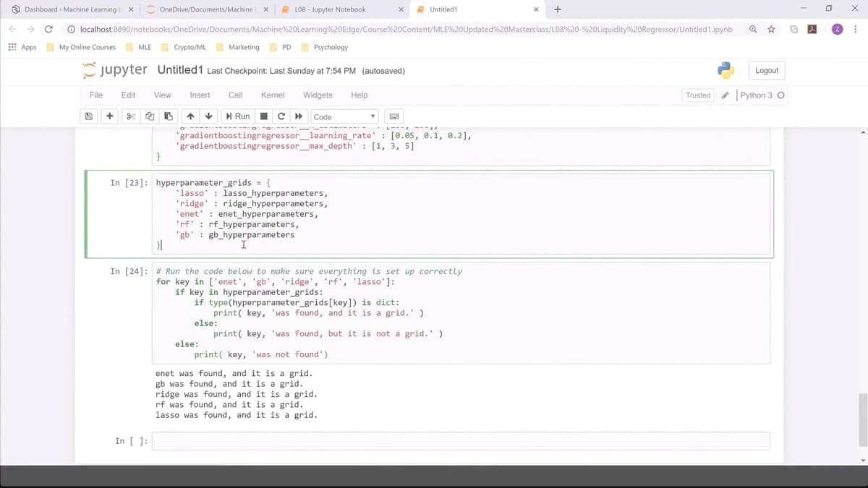
Task: Click output line 'lasso was found, and it is a grid.'
Action: pyautogui.click(x=236, y=415)
